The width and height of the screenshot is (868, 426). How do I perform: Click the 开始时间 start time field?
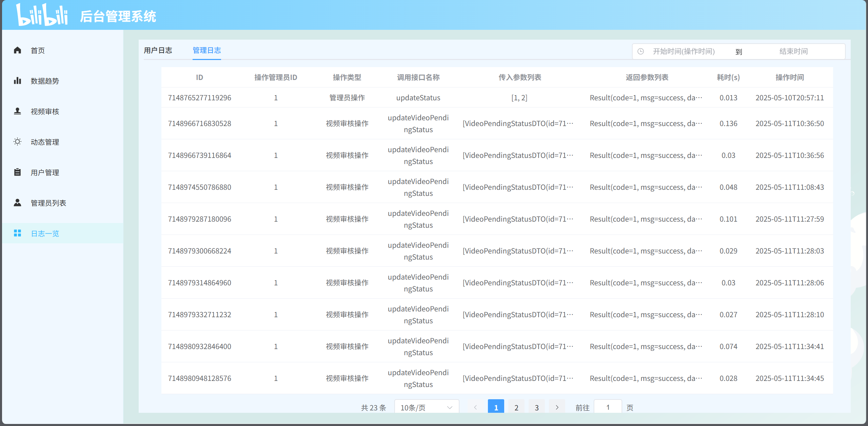(684, 52)
